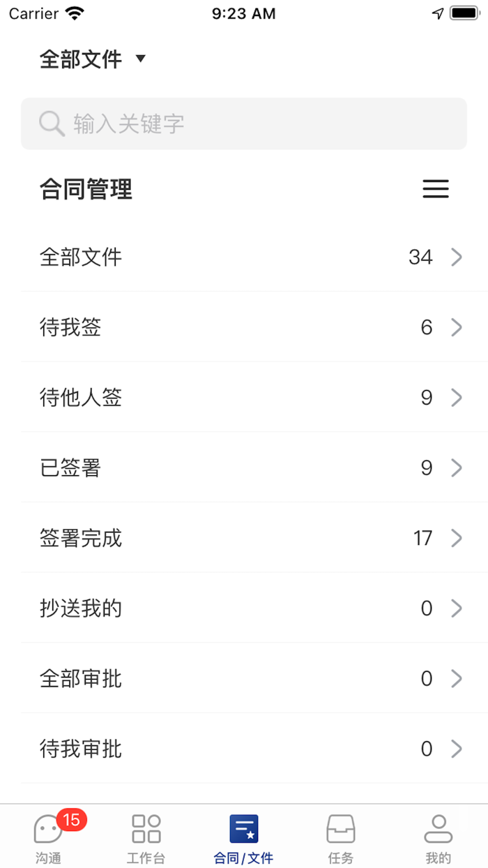The height and width of the screenshot is (868, 488).
Task: Select the 抄送我的 carbon-copy entry
Action: (244, 608)
